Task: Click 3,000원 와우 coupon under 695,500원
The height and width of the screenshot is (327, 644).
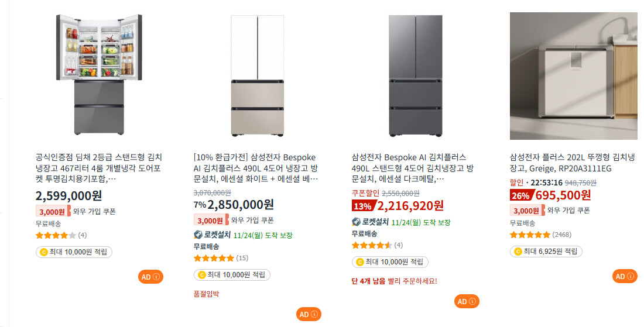Action: click(x=526, y=211)
